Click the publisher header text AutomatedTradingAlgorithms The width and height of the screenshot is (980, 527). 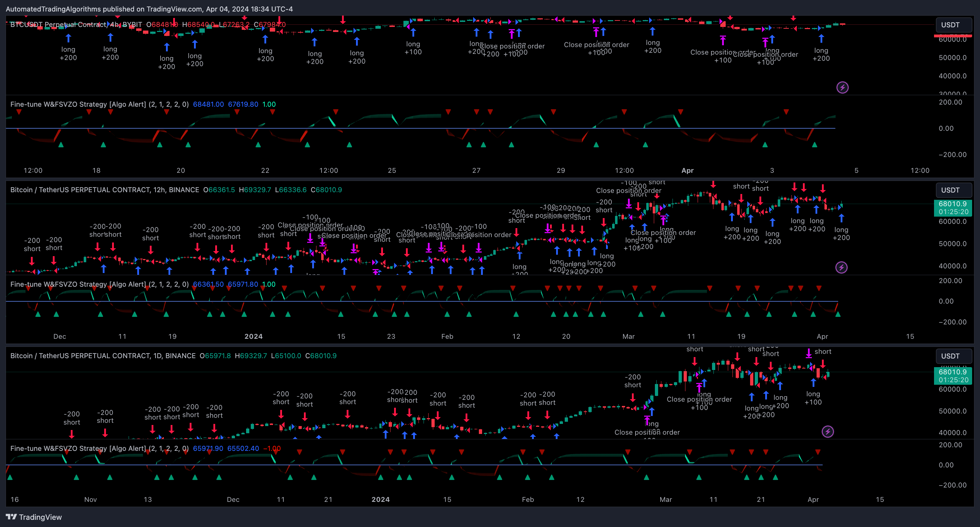point(53,9)
